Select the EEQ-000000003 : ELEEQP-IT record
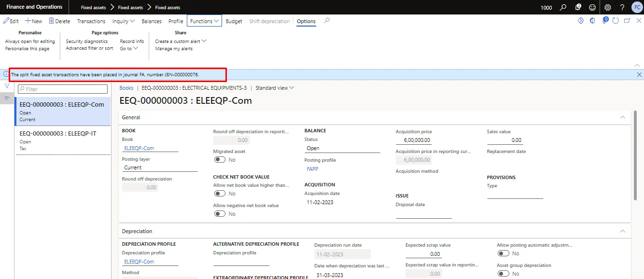This screenshot has width=644, height=279. 62,140
